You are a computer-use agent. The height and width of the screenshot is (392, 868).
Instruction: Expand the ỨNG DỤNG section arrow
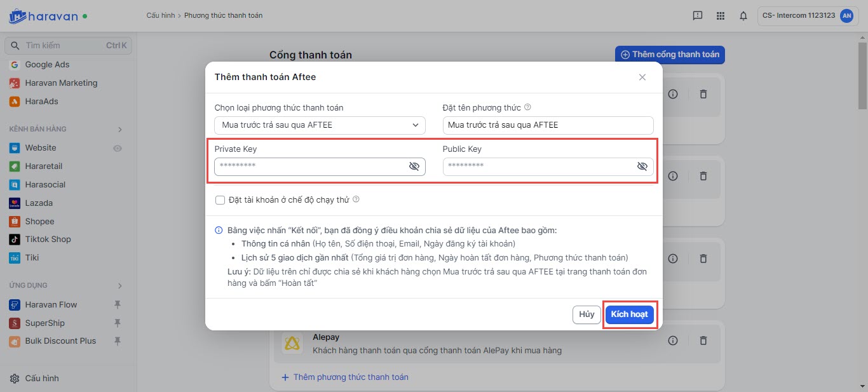tap(119, 286)
